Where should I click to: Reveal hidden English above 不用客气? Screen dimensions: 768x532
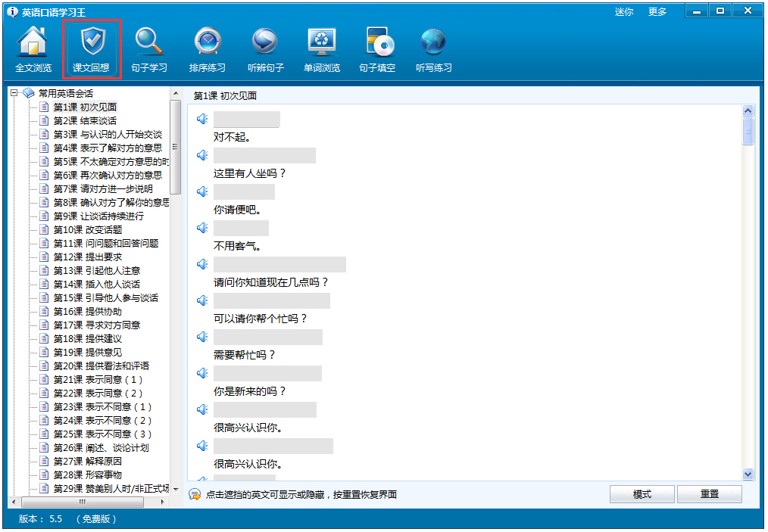241,228
